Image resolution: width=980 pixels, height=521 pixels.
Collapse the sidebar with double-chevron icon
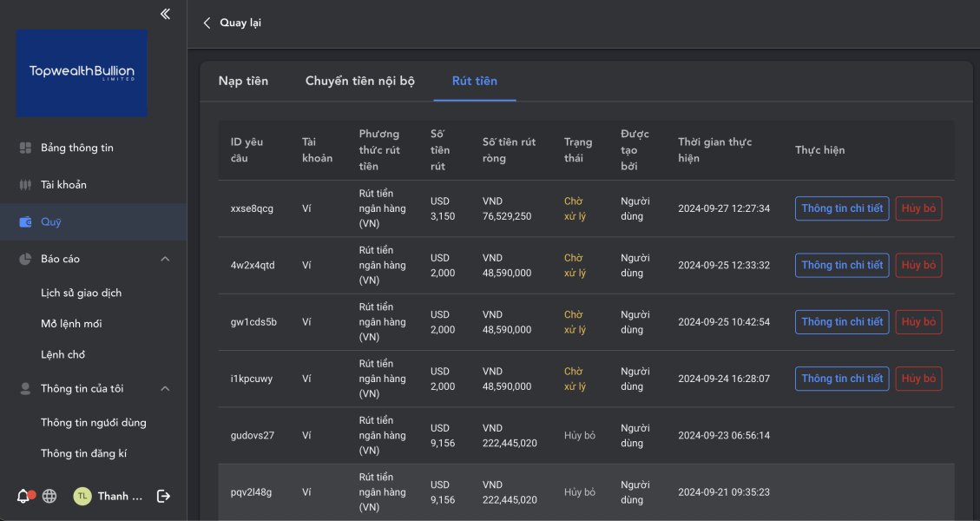(165, 14)
